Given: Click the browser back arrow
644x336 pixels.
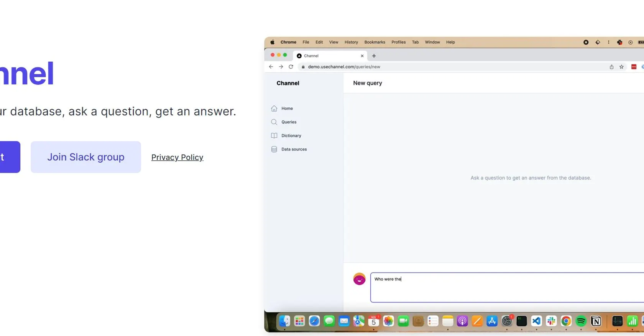Looking at the screenshot, I should (271, 67).
